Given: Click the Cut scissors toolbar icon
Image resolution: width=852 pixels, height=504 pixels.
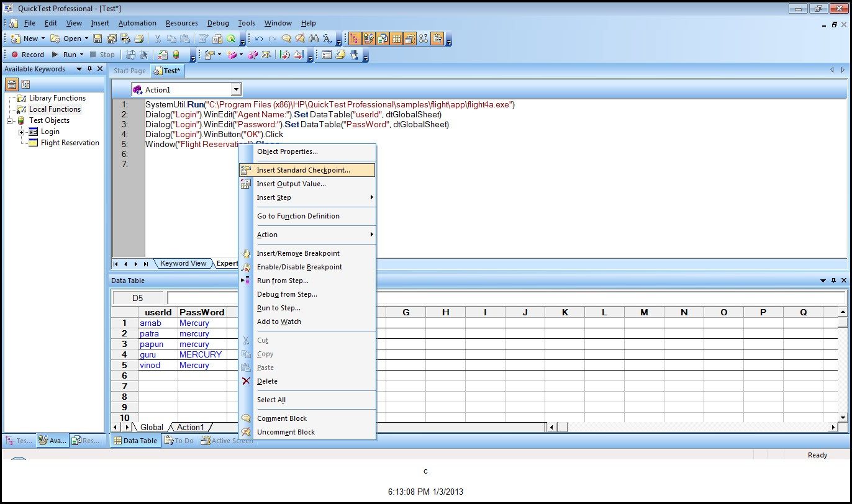Looking at the screenshot, I should point(158,38).
